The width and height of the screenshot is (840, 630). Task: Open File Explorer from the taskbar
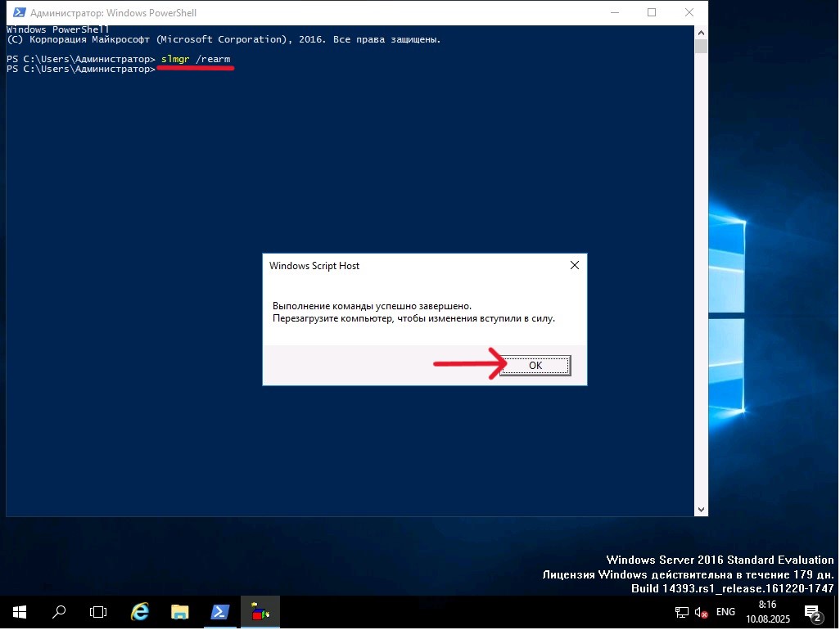tap(180, 612)
